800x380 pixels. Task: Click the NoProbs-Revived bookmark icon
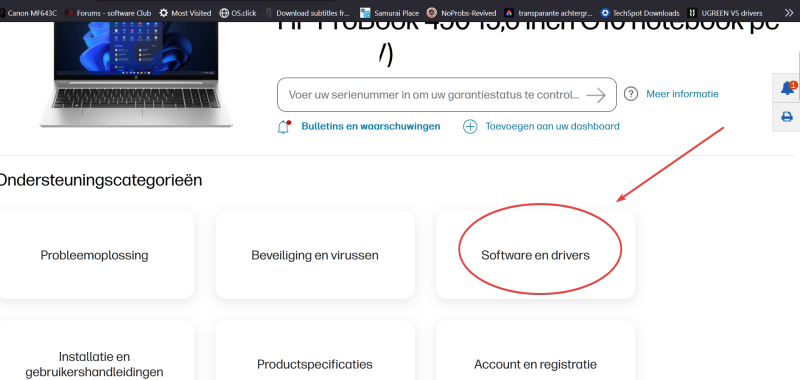(x=432, y=13)
